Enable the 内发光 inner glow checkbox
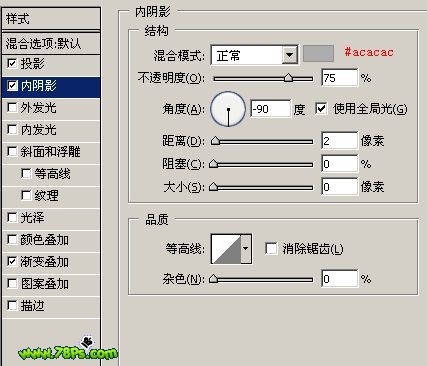This screenshot has height=366, width=427. [x=12, y=129]
